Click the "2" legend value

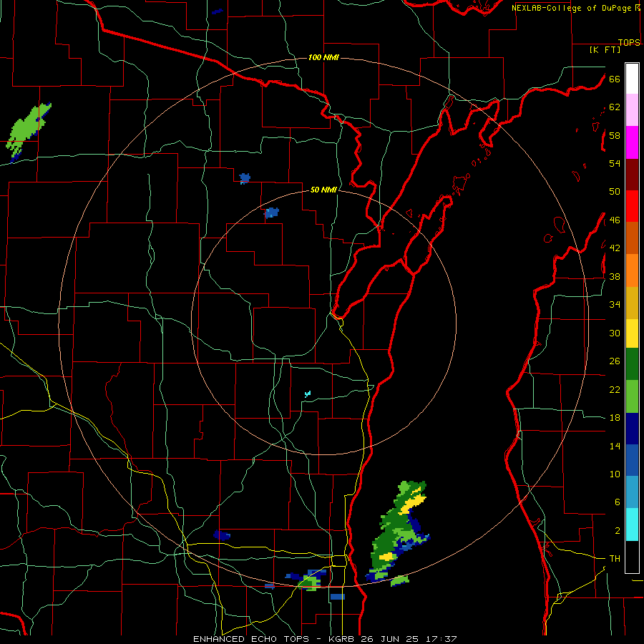click(x=617, y=531)
